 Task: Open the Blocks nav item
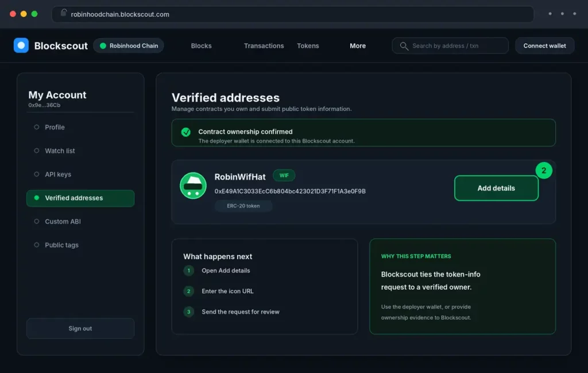pos(201,46)
